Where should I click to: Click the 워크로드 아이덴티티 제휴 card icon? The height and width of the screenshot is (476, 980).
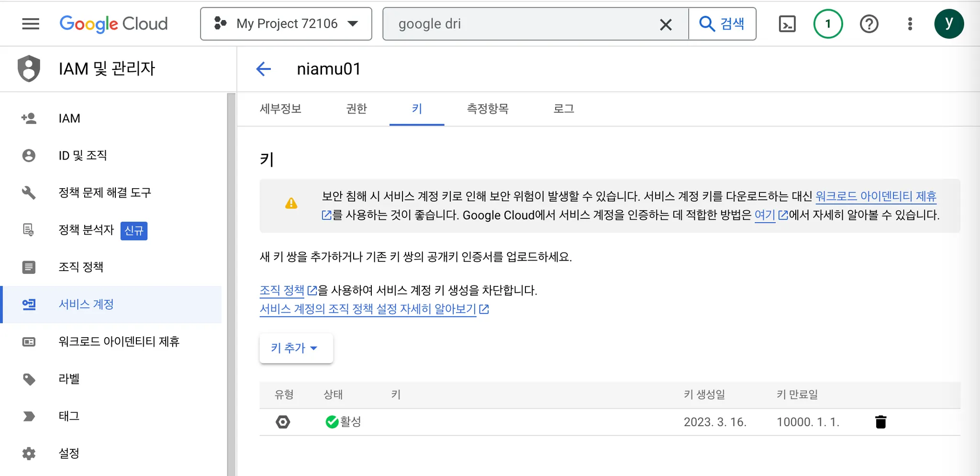click(x=29, y=341)
